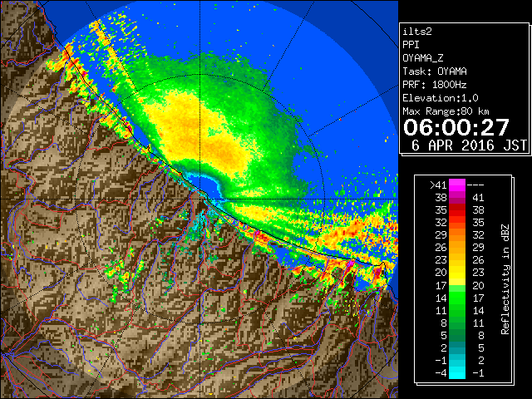
Task: Pick the orange 29 dBZ color band
Action: (x=456, y=235)
